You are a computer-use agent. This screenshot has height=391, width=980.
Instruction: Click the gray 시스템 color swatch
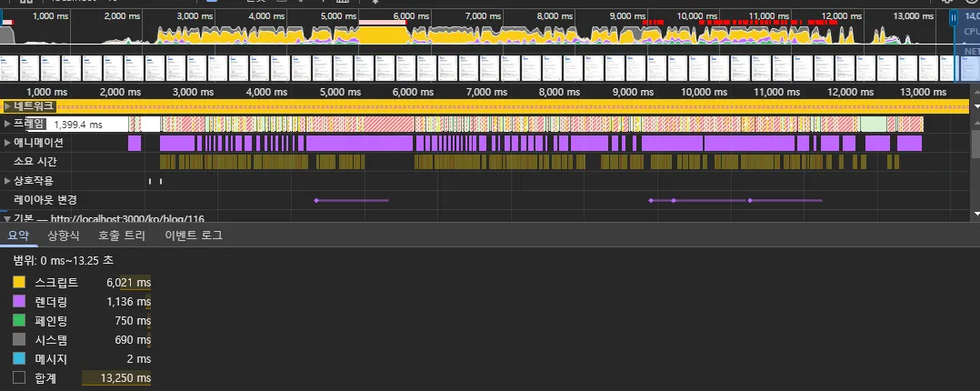pyautogui.click(x=19, y=340)
